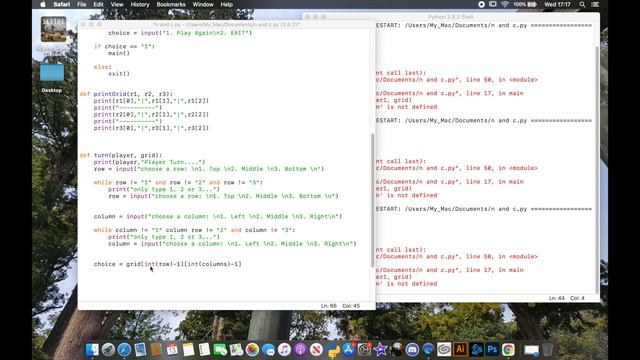
Task: Click the 'choice = grid[int(row)-1]' line
Action: coord(168,264)
